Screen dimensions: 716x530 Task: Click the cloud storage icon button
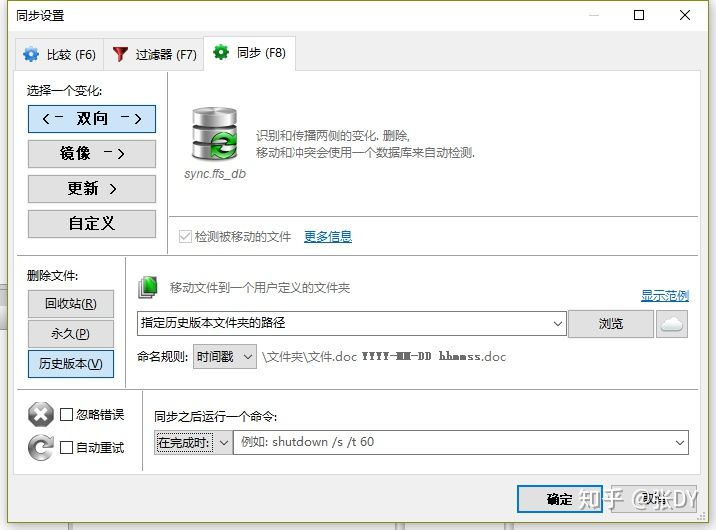coord(672,324)
